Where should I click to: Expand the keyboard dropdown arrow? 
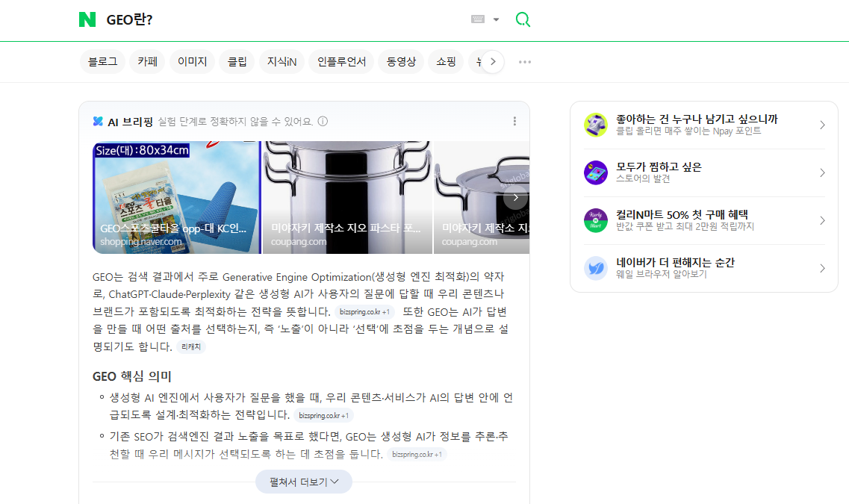click(x=496, y=19)
